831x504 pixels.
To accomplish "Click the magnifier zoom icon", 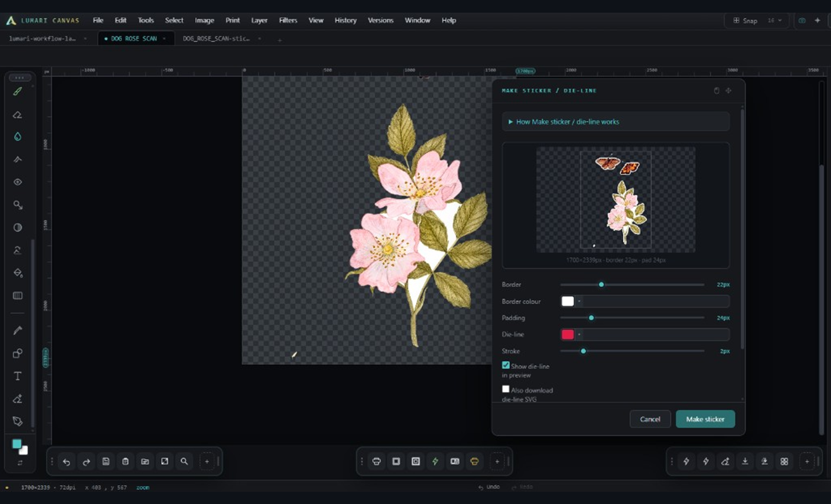I will click(x=184, y=462).
